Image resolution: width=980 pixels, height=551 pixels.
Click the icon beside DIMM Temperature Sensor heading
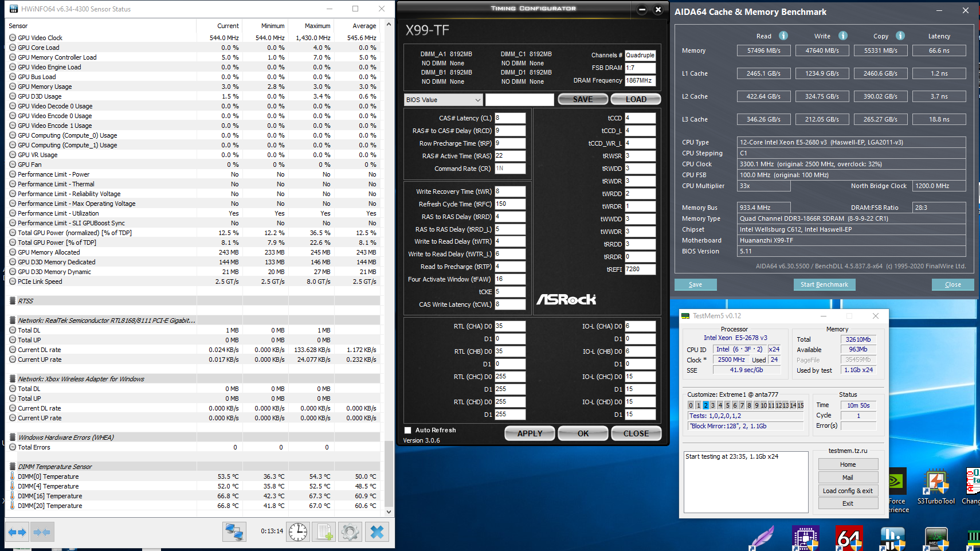click(13, 467)
